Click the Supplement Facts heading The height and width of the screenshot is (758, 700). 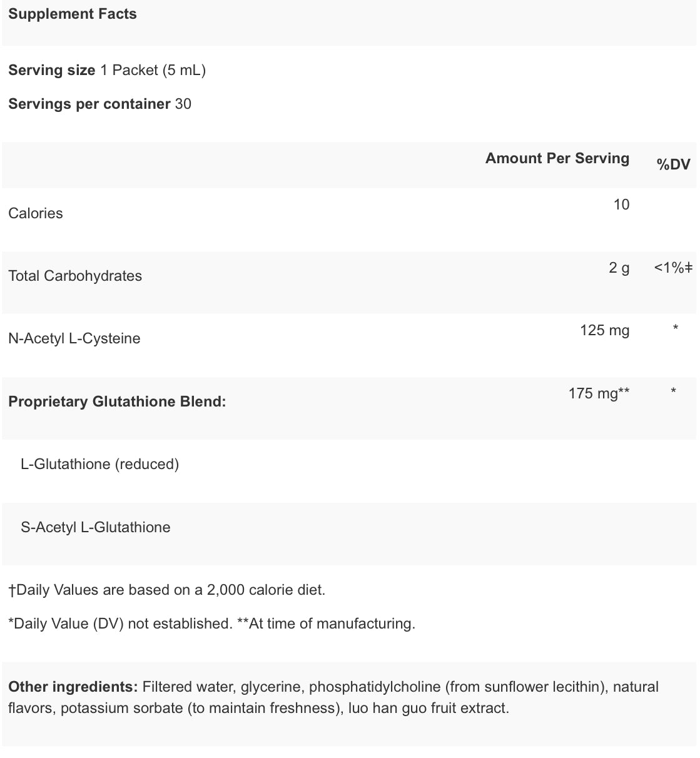click(73, 14)
